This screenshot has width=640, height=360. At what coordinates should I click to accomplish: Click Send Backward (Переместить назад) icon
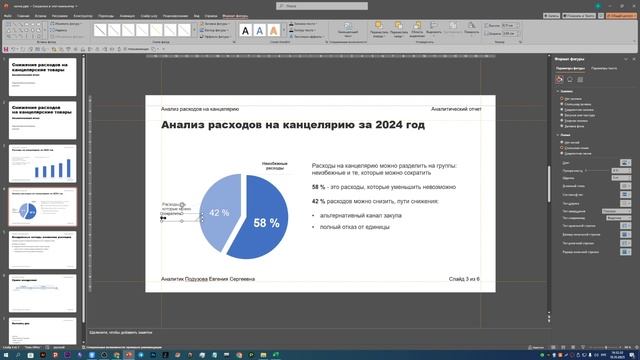pos(398,26)
